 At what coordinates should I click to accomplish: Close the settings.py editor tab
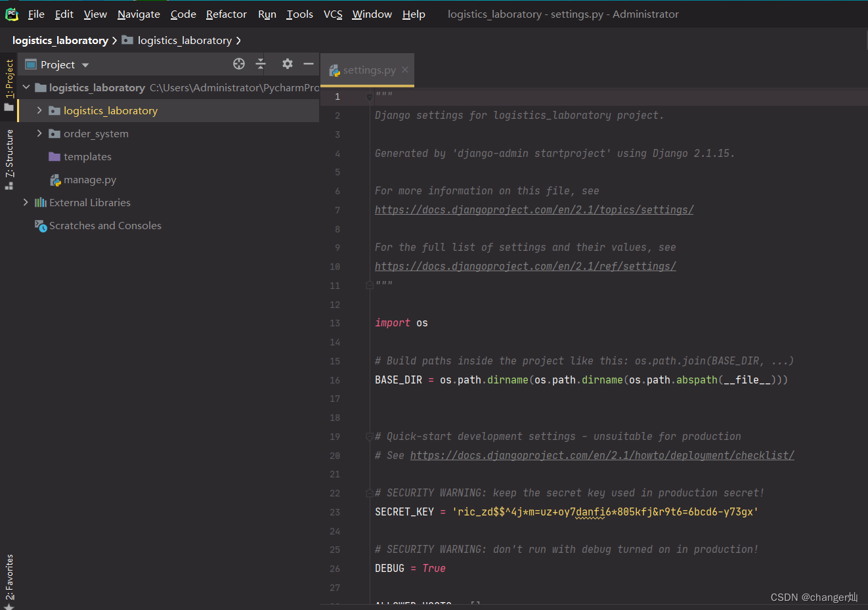click(x=405, y=70)
